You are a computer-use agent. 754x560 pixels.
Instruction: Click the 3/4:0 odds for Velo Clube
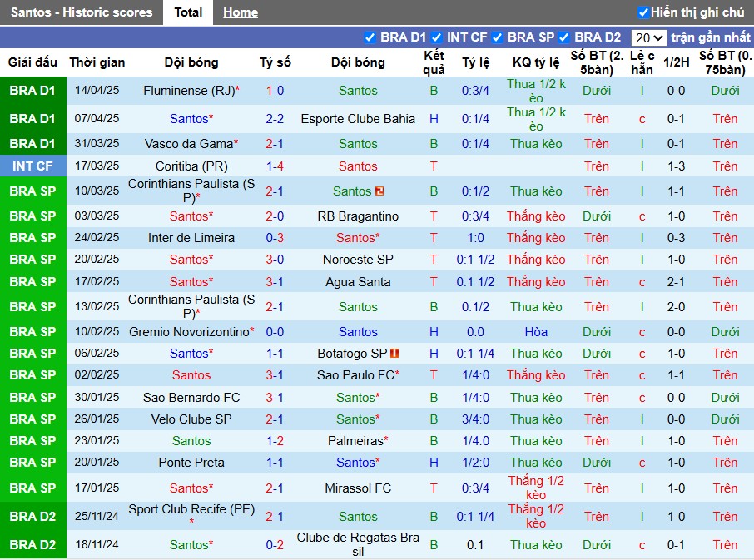coord(475,419)
